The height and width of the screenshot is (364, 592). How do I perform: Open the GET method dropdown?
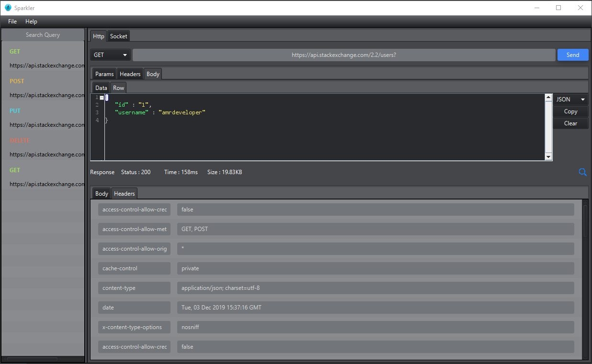[x=111, y=55]
